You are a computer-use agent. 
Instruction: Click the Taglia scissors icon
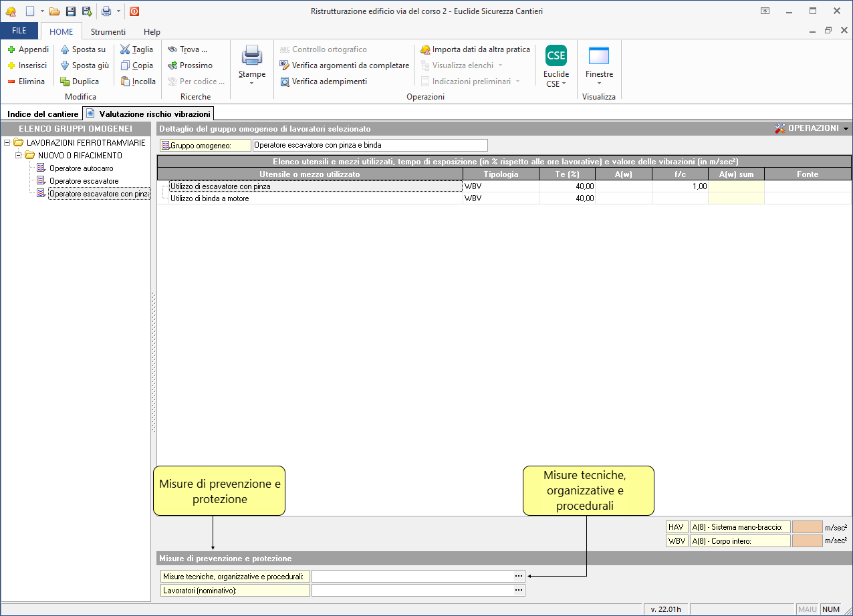coord(125,49)
